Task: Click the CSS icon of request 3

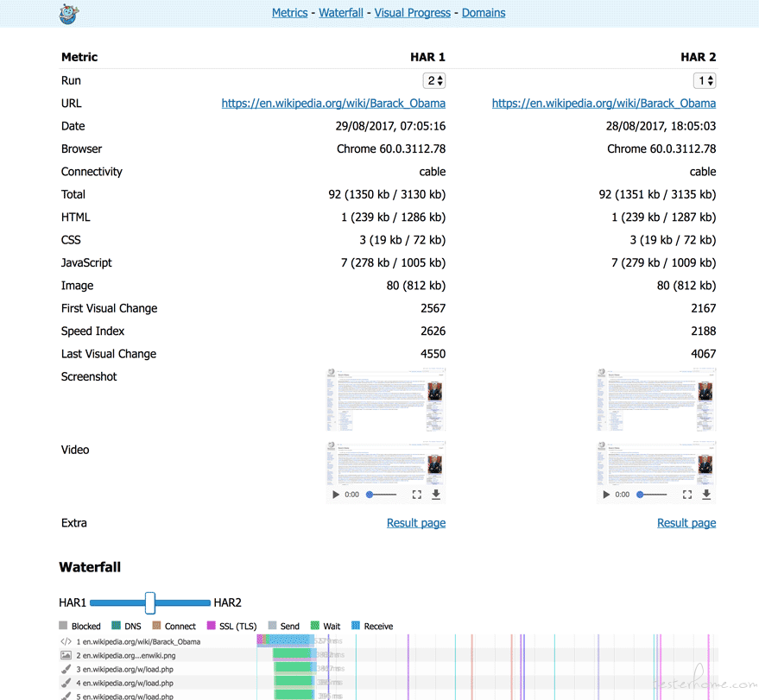Action: [x=66, y=670]
